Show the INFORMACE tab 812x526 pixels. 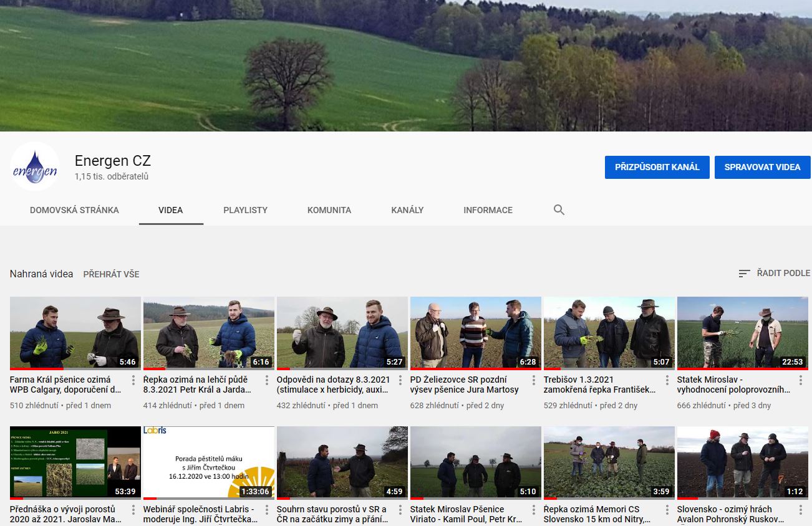coord(488,210)
